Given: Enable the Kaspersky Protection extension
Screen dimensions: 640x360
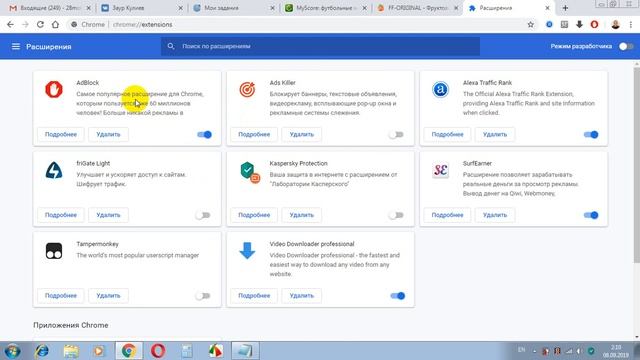Looking at the screenshot, I should [396, 215].
